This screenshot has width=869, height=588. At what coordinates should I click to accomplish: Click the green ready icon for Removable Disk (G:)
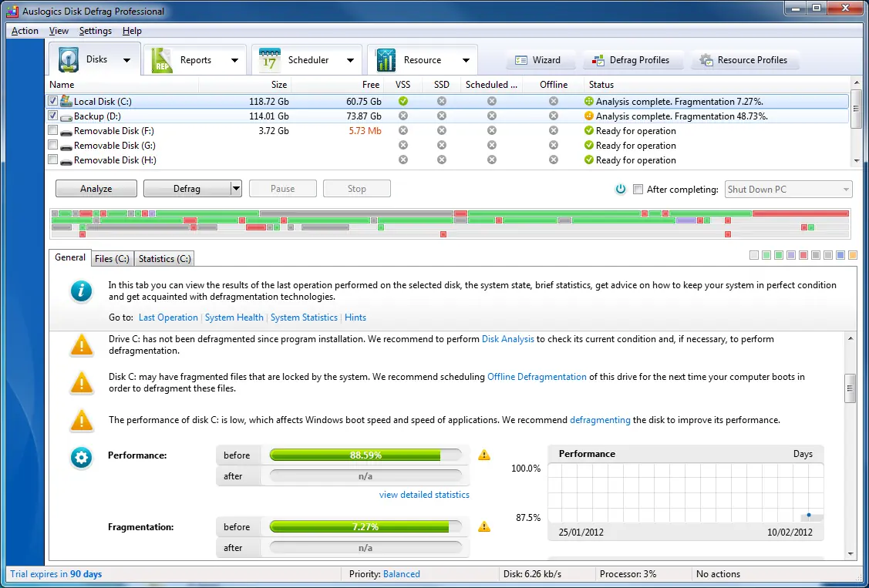pos(589,145)
